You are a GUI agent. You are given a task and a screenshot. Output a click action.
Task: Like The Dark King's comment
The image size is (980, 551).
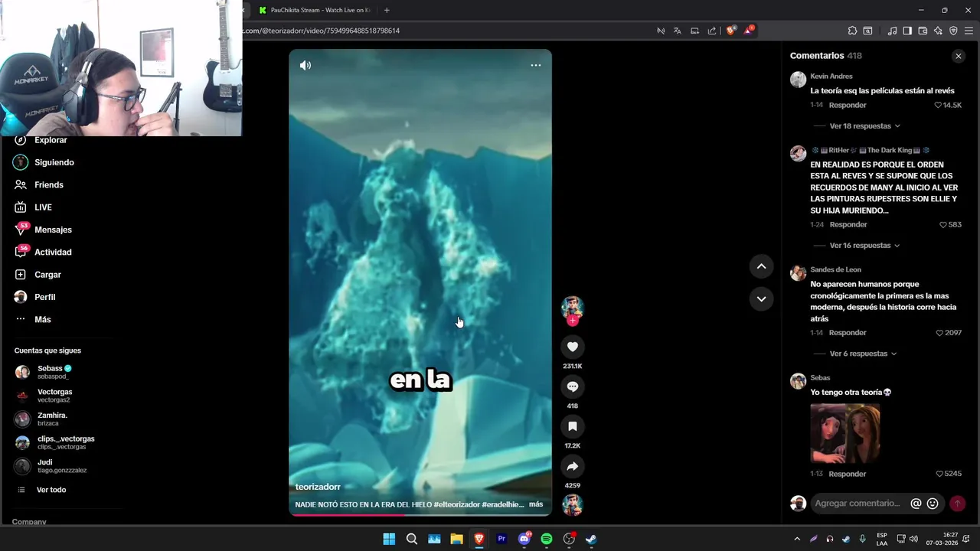(x=943, y=225)
